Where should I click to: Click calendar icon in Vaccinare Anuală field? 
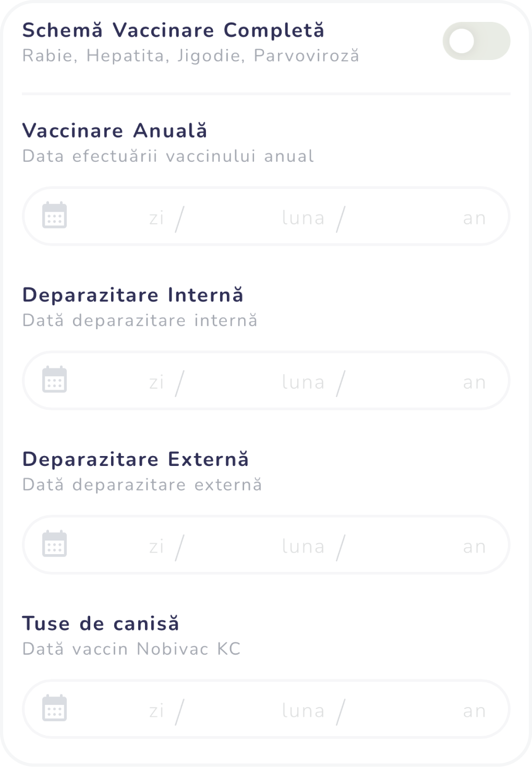click(x=54, y=216)
